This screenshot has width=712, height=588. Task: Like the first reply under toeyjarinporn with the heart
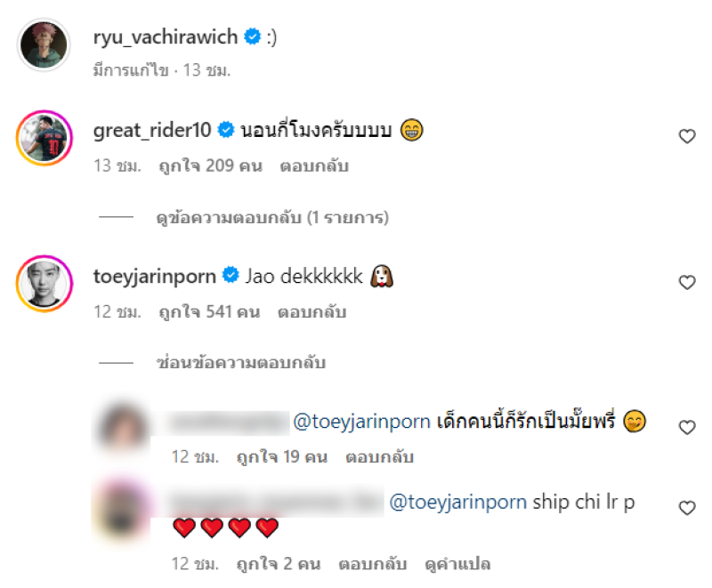[x=687, y=427]
